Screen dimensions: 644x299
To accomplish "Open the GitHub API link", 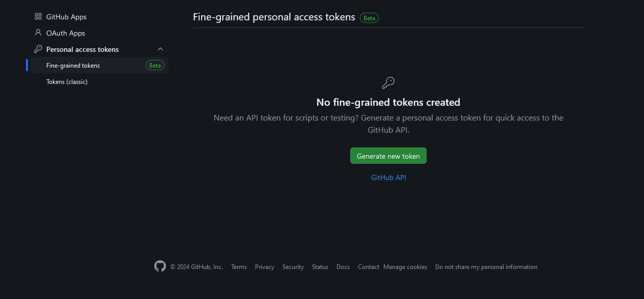I will [x=388, y=177].
